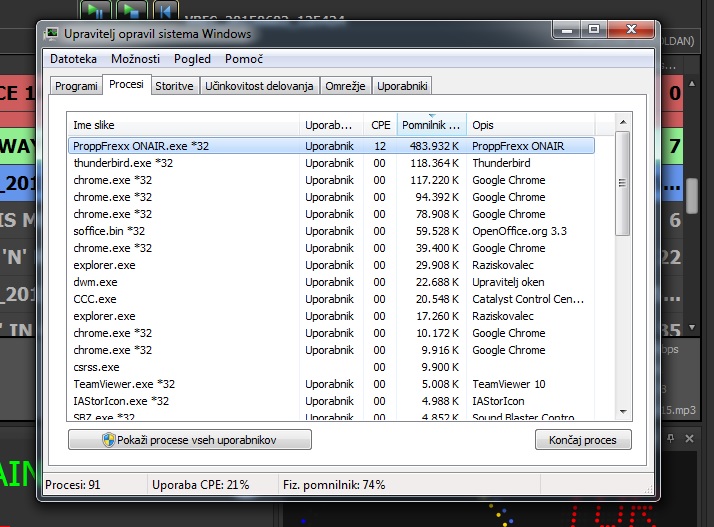
Task: Switch to the Programi tab
Action: pos(76,87)
